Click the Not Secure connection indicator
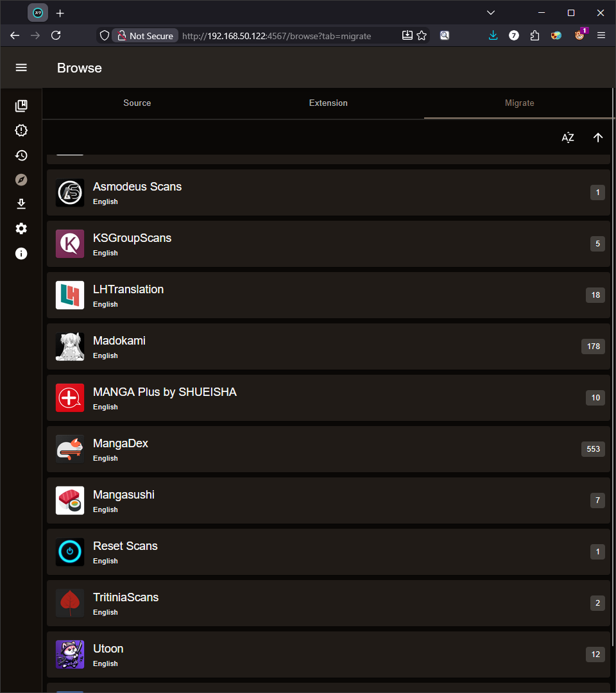This screenshot has height=693, width=616. (x=146, y=36)
